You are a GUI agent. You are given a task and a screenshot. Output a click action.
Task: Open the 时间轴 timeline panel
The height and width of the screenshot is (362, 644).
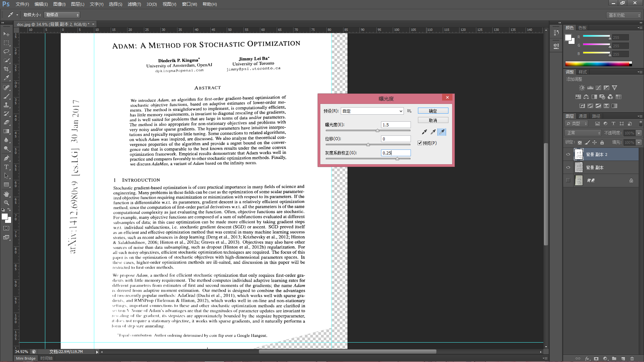pos(46,358)
